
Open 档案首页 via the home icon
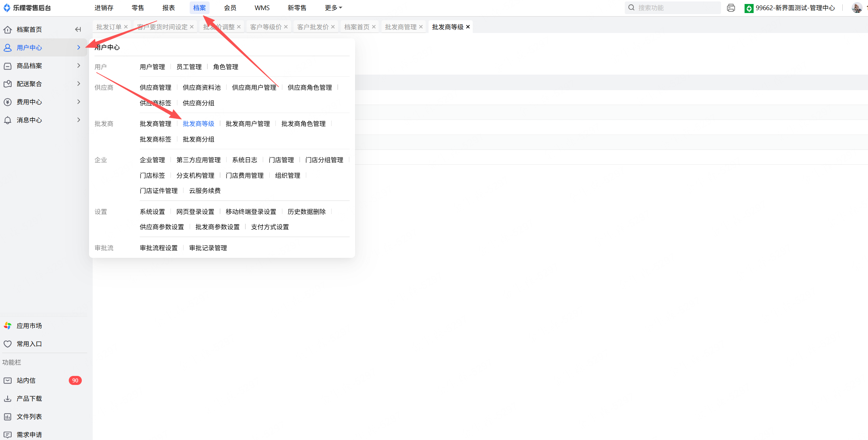(8, 29)
